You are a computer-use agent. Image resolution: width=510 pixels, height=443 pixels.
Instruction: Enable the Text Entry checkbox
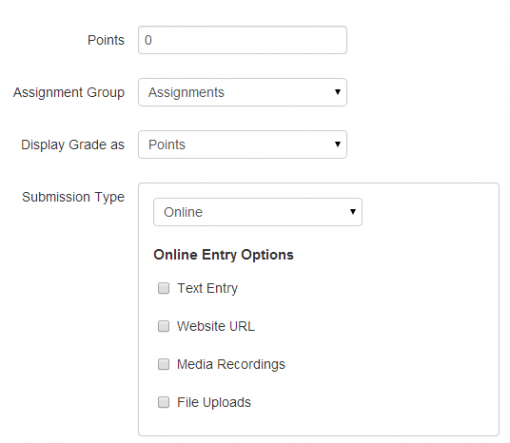(163, 288)
